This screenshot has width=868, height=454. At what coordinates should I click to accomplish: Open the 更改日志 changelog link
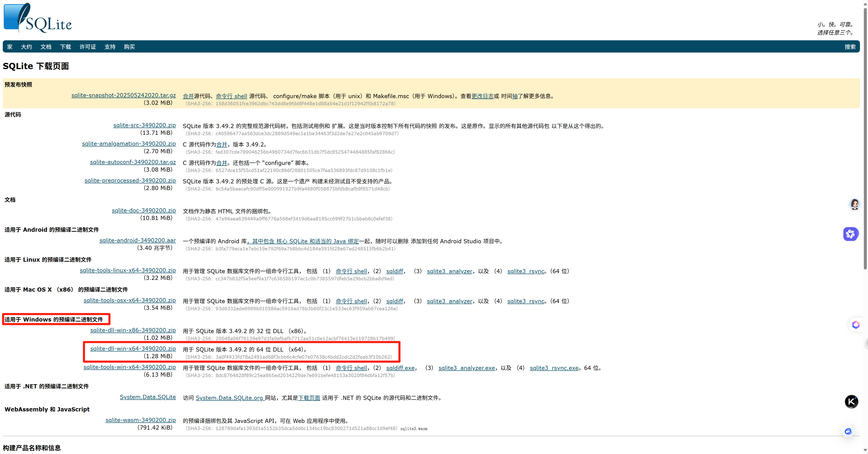[482, 96]
